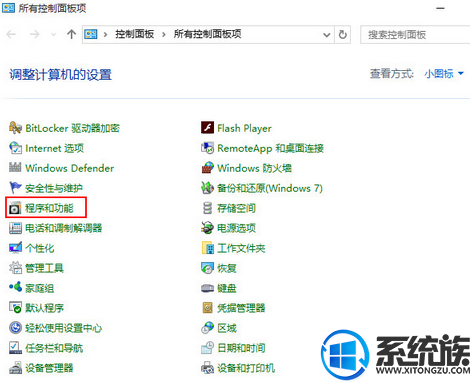Image resolution: width=470 pixels, height=383 pixels.
Task: Open the 电源选项 link
Action: (236, 228)
